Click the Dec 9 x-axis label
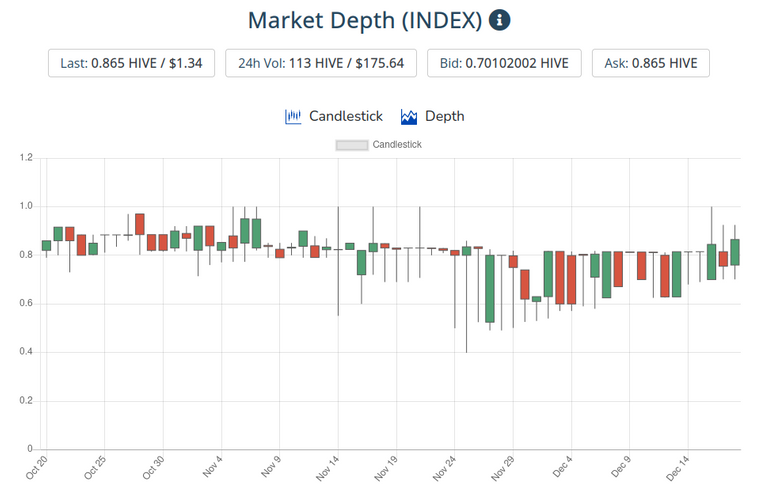The height and width of the screenshot is (499, 768). (621, 467)
